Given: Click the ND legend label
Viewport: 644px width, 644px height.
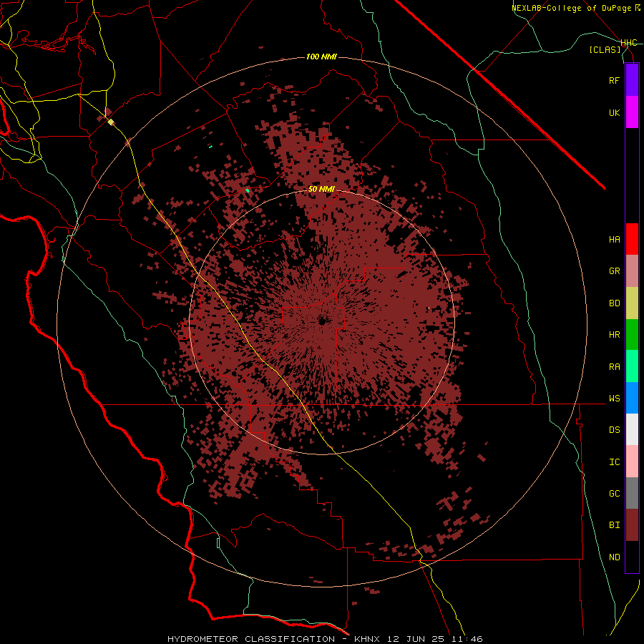Looking at the screenshot, I should 615,557.
